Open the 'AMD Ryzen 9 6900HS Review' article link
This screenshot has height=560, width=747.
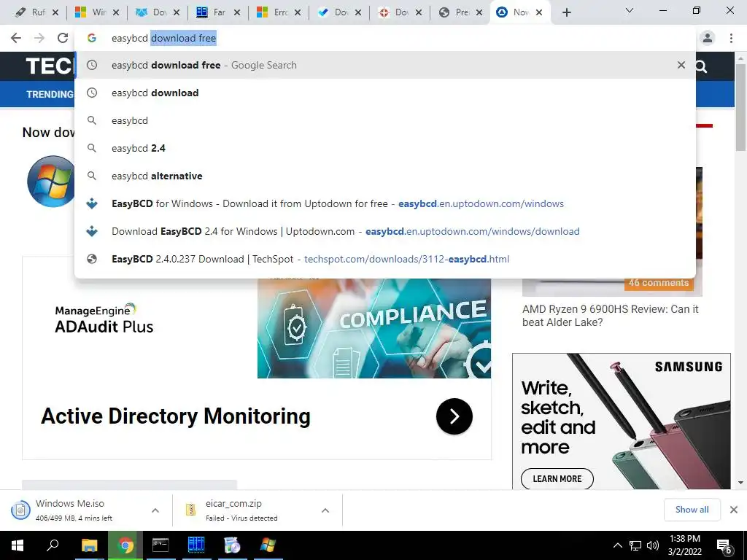611,316
